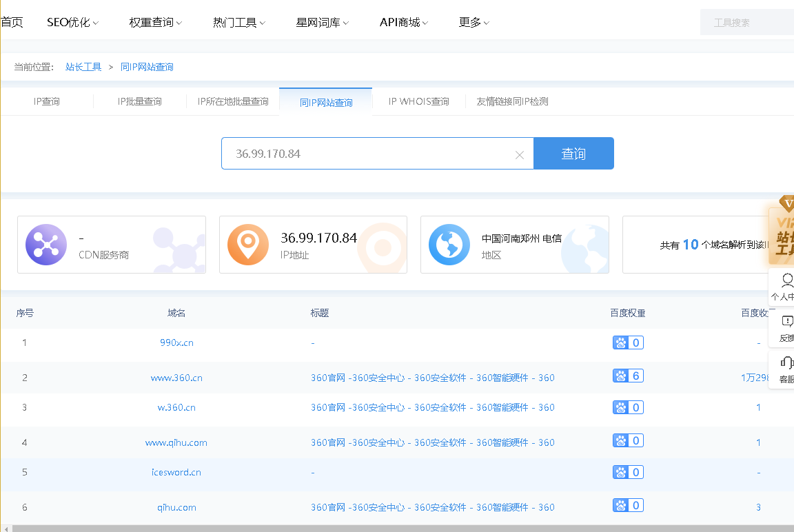Switch to the IP WHOIS查询 tab

(x=419, y=101)
